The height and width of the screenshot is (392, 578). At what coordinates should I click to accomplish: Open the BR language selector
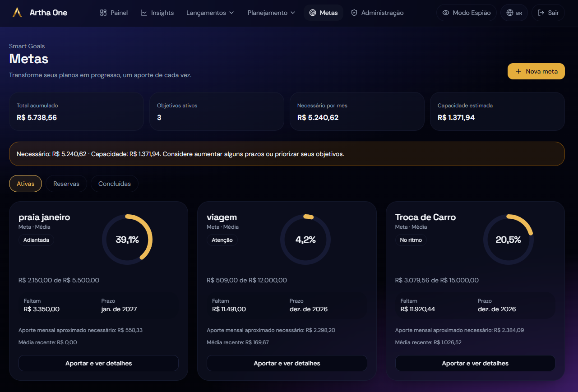click(x=514, y=13)
